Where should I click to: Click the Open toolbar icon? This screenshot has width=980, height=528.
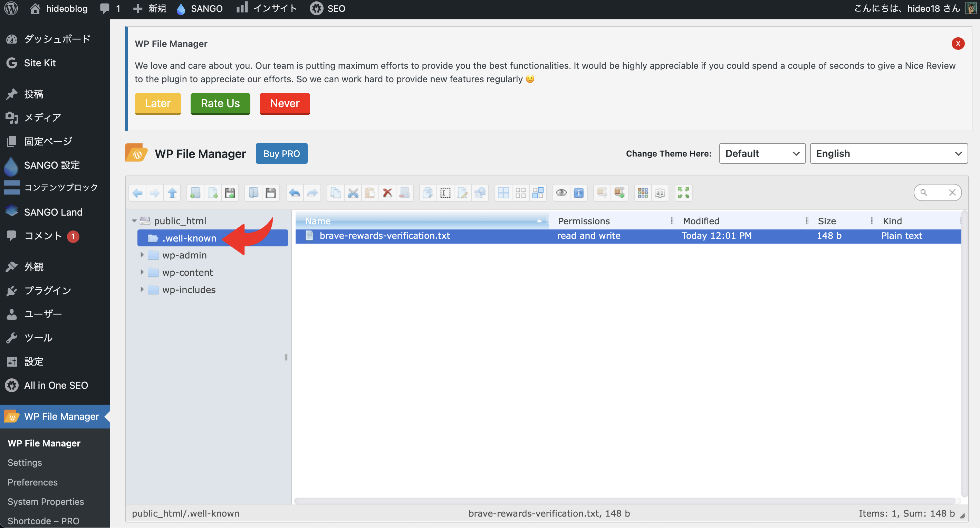pyautogui.click(x=253, y=193)
